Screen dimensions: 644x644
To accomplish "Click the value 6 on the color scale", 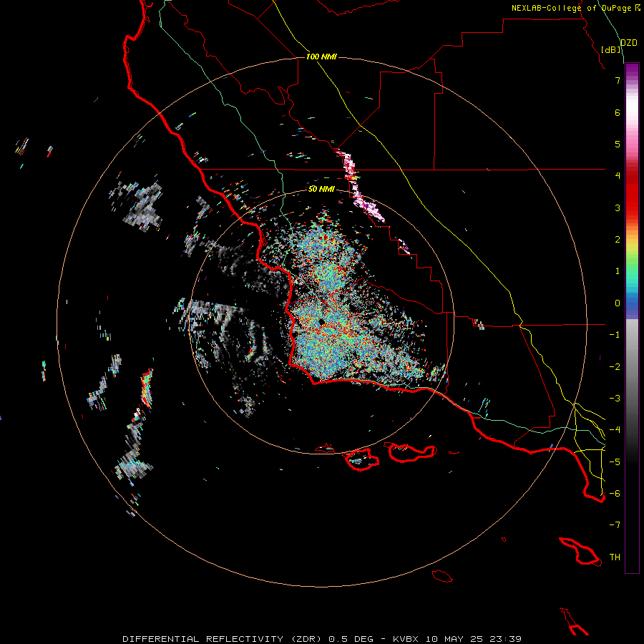I will click(x=618, y=112).
